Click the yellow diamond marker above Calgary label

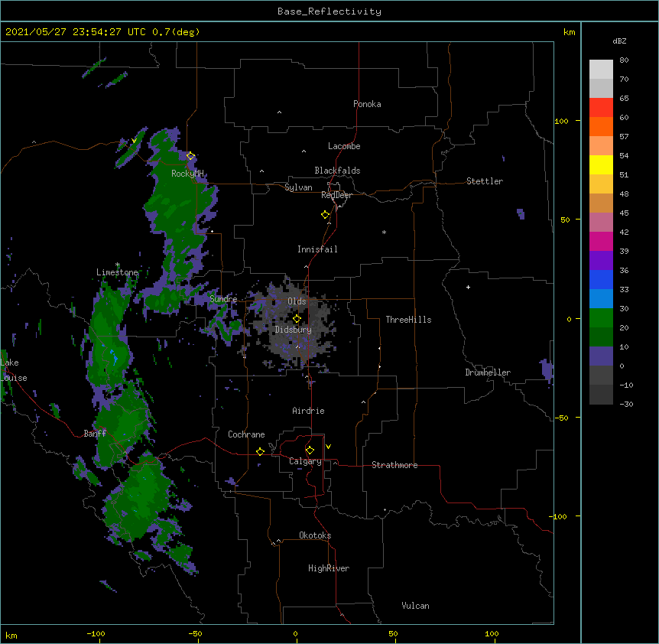point(310,450)
